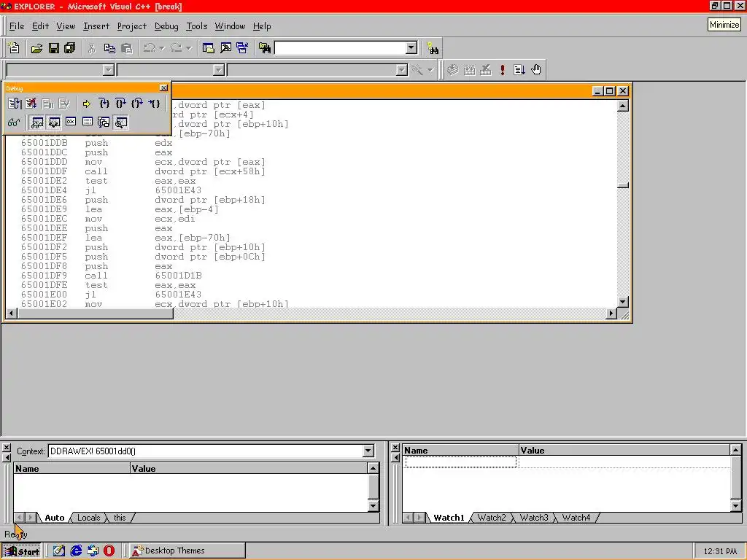Click the disassembly vertical scrollbar thumb

pos(623,185)
